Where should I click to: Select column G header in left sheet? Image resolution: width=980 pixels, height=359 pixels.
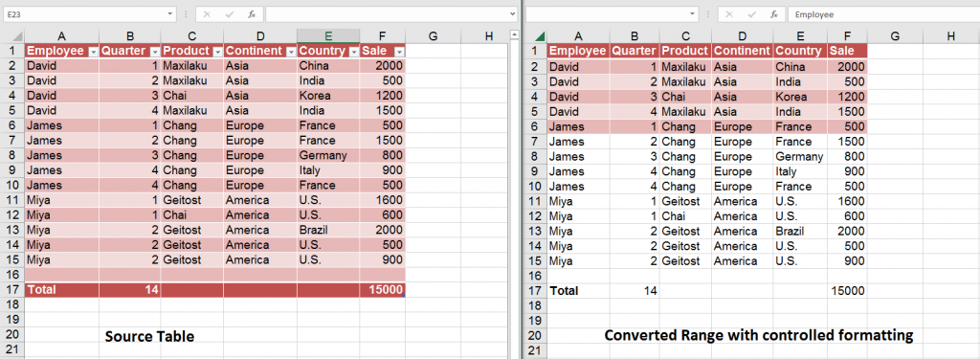coord(434,36)
